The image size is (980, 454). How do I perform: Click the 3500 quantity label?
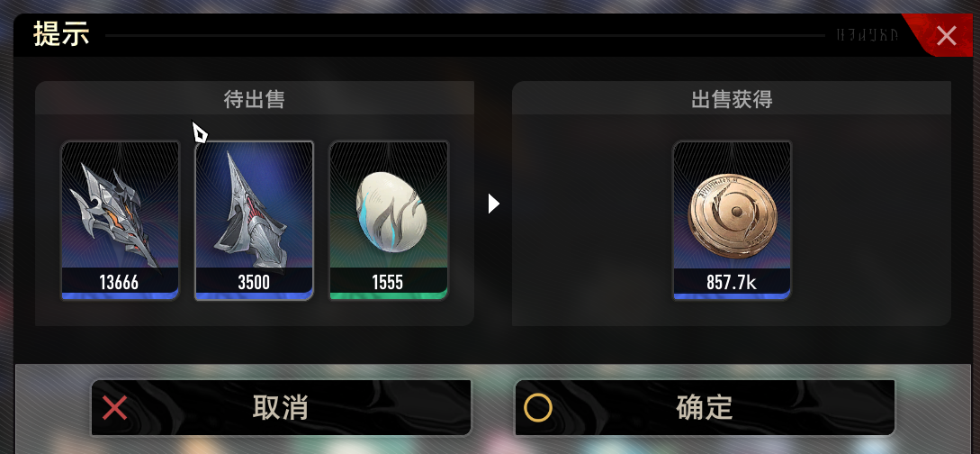tap(254, 283)
